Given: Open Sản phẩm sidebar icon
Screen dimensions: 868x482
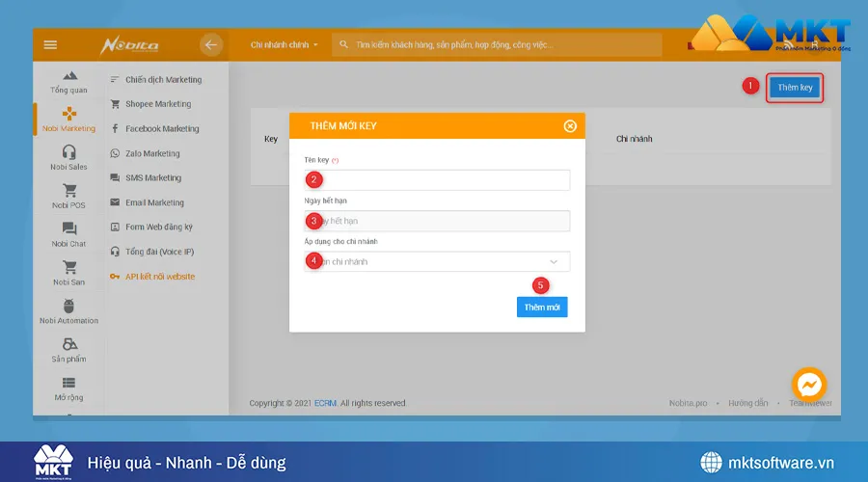Looking at the screenshot, I should 68,344.
